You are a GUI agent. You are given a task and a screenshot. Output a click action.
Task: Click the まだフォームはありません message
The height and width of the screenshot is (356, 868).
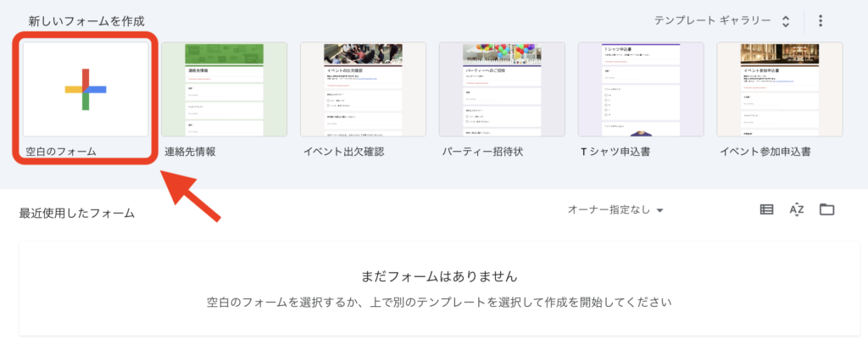coord(439,275)
